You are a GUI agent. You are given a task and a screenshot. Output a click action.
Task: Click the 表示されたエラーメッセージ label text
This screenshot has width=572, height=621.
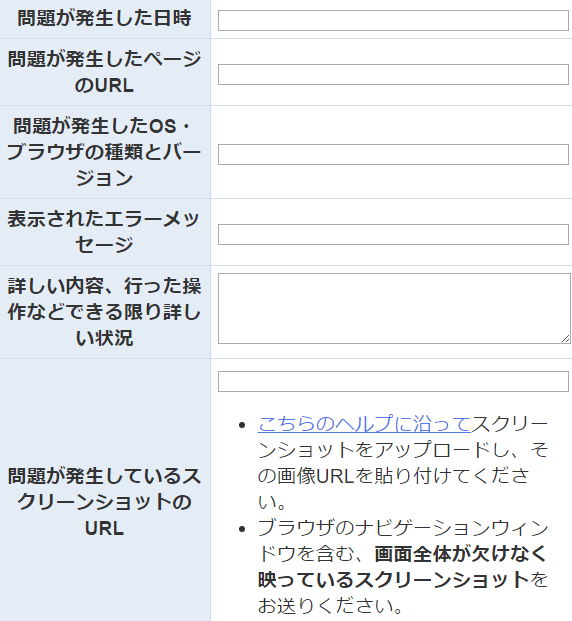pos(105,232)
